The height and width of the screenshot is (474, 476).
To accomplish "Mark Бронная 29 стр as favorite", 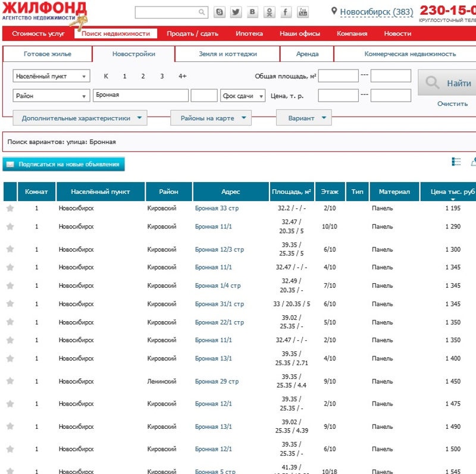I will tap(10, 381).
